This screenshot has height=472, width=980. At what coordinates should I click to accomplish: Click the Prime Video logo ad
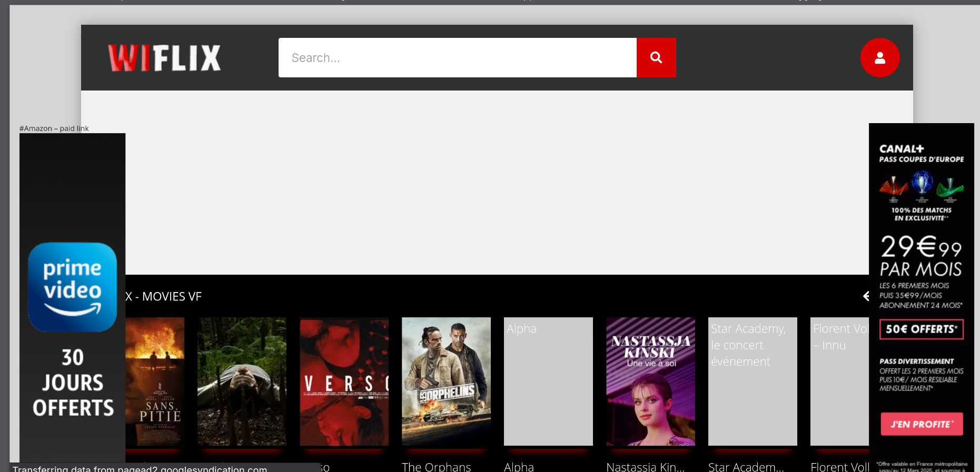click(x=72, y=287)
